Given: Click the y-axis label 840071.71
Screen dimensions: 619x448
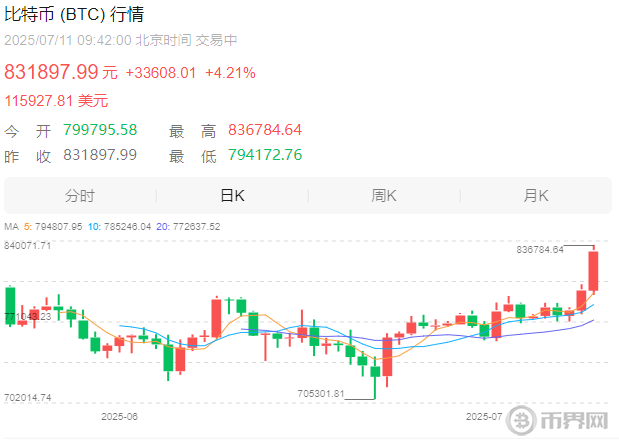Looking at the screenshot, I should pyautogui.click(x=28, y=246).
